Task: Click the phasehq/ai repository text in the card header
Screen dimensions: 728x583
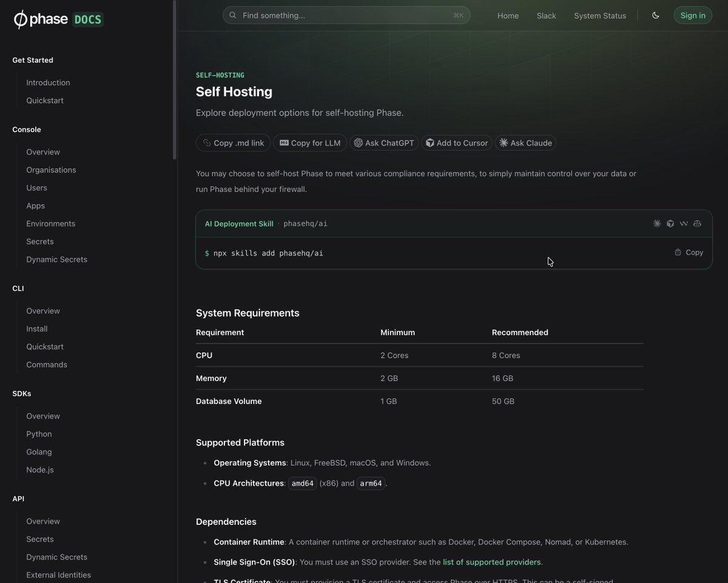Action: [305, 224]
